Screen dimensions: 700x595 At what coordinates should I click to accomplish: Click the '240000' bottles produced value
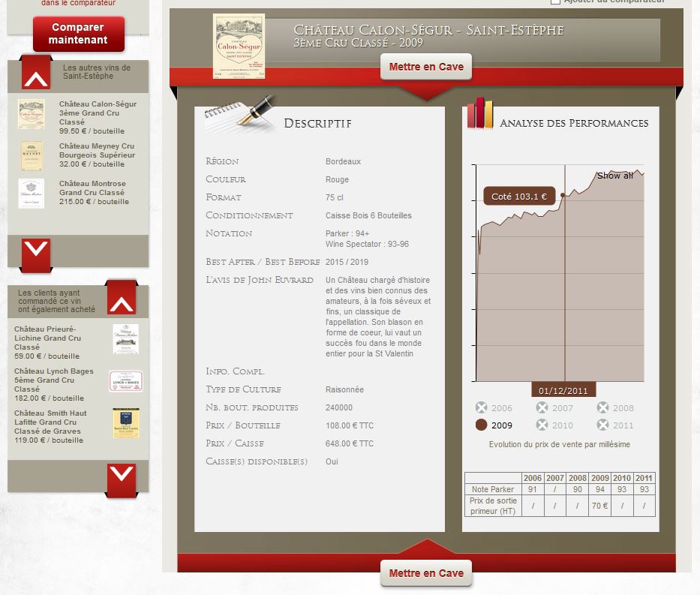pos(339,407)
